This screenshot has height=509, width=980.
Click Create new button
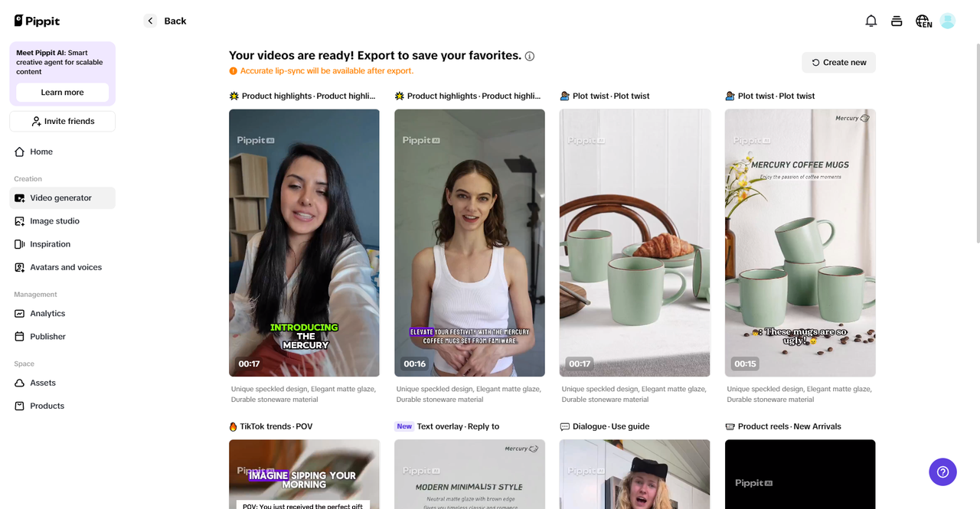pos(839,63)
